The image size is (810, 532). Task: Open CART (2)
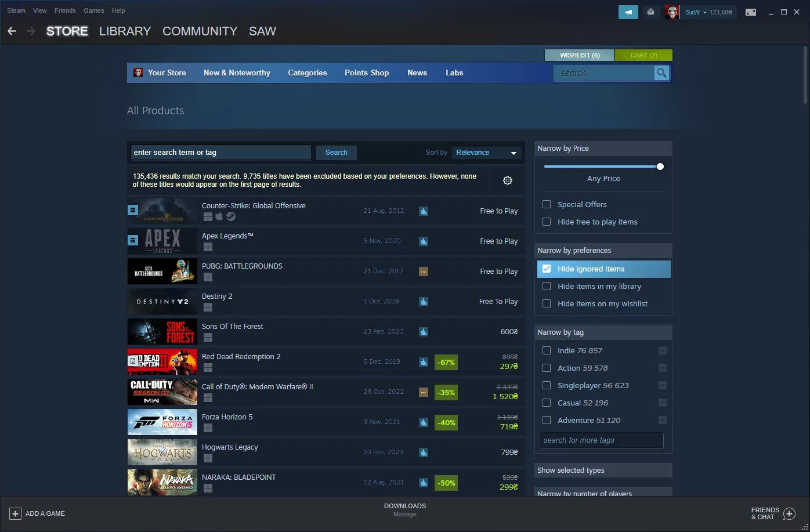pos(643,55)
